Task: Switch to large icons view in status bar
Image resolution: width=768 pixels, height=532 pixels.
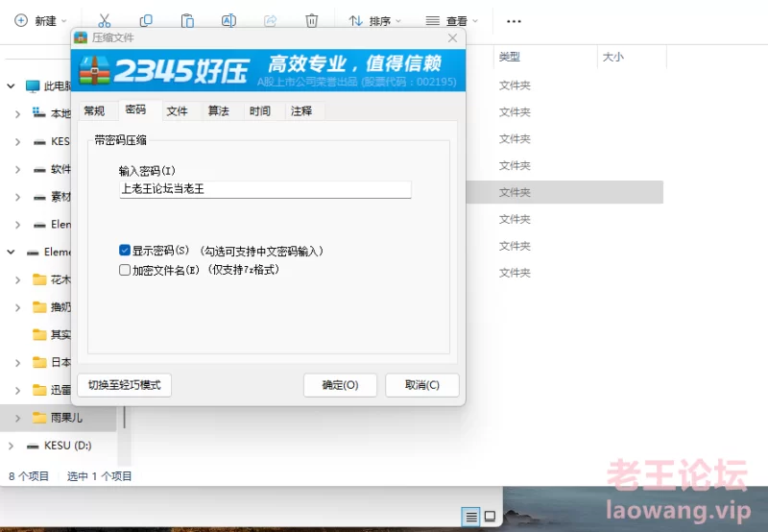Action: pos(490,517)
